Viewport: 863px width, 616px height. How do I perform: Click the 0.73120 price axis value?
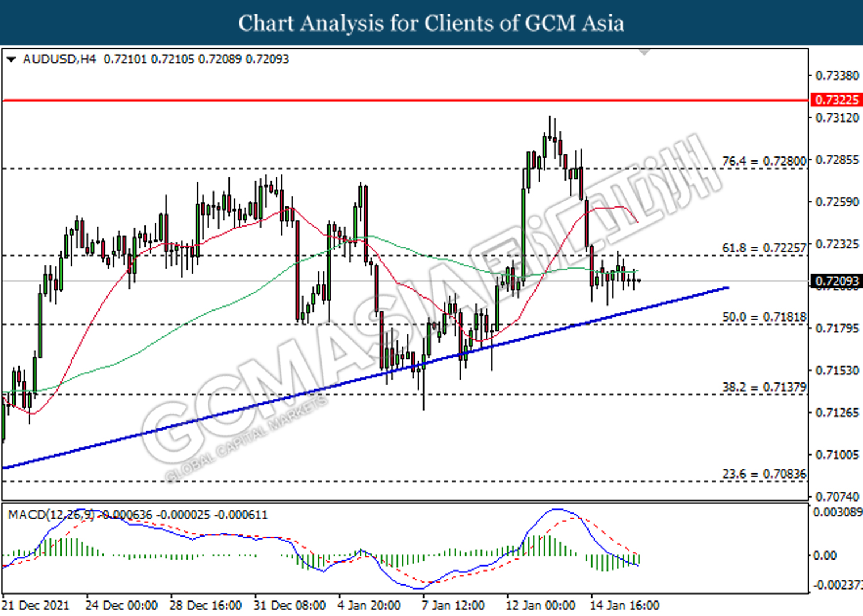837,118
